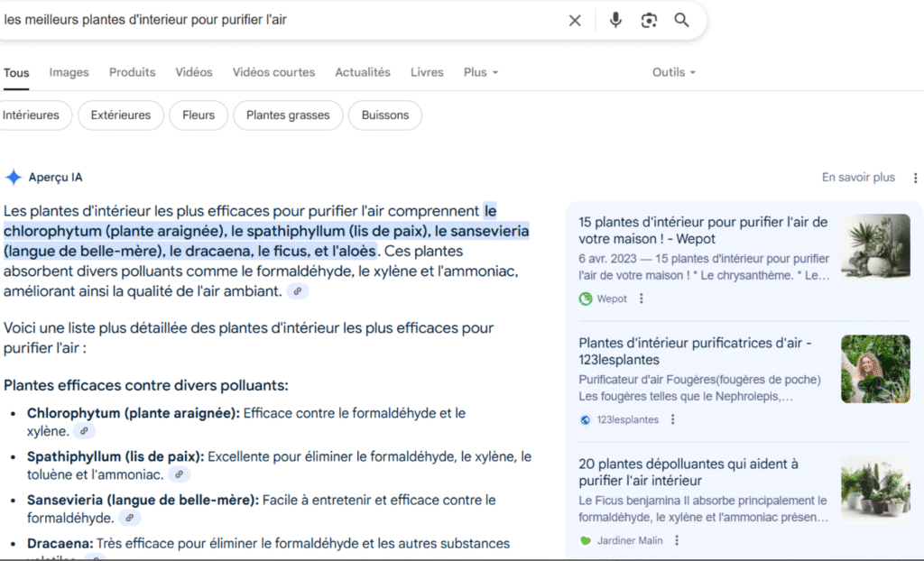The height and width of the screenshot is (561, 924).
Task: Open '15 plantes d'intérieur pour purifier l'air' Wepot result
Action: 703,230
